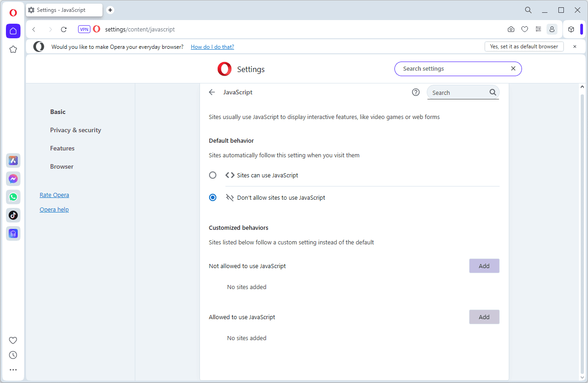Image resolution: width=588 pixels, height=383 pixels.
Task: Click the Rate Opera link
Action: click(54, 195)
